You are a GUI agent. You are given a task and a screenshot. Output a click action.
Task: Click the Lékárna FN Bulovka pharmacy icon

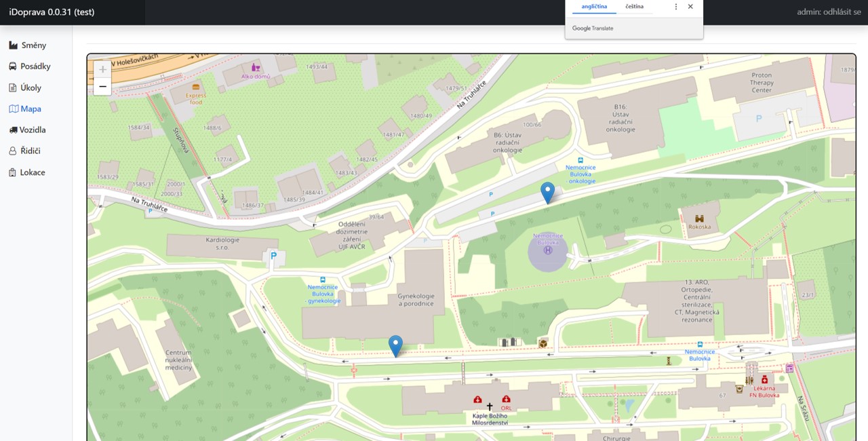[x=765, y=380]
